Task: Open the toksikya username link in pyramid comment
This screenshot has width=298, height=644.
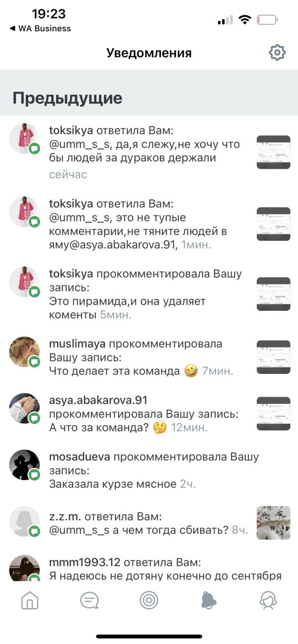Action: coord(71,274)
